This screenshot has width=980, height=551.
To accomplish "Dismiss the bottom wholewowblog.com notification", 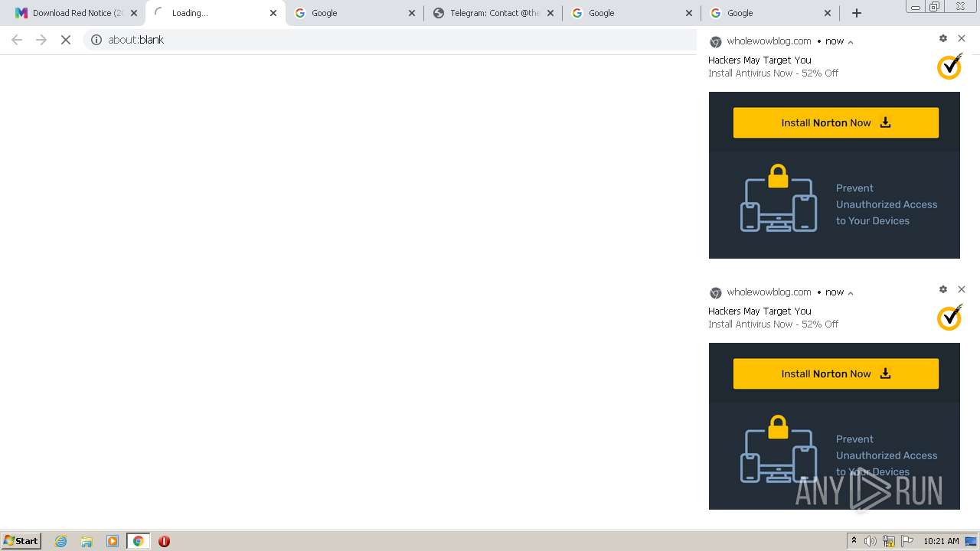I will pos(962,289).
